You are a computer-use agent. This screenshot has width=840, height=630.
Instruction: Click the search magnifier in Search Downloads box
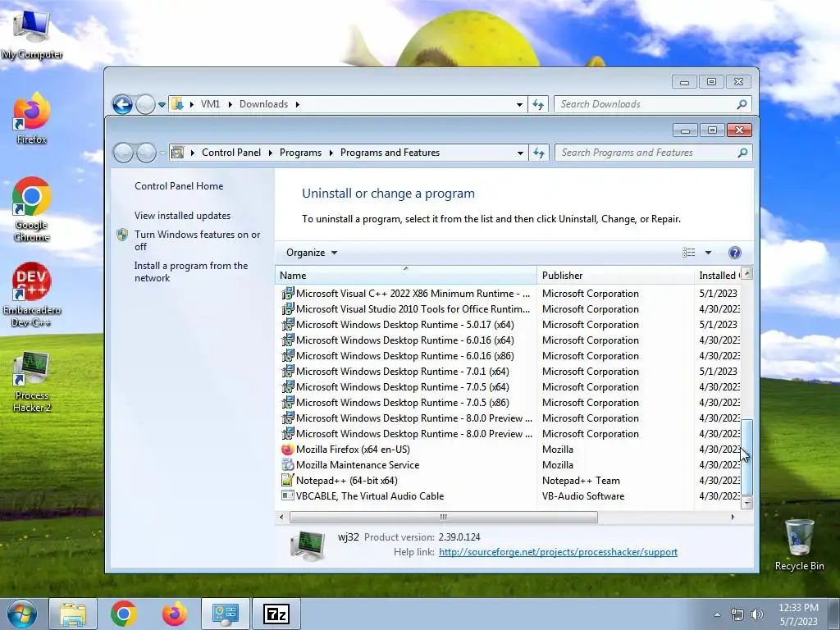pyautogui.click(x=742, y=104)
